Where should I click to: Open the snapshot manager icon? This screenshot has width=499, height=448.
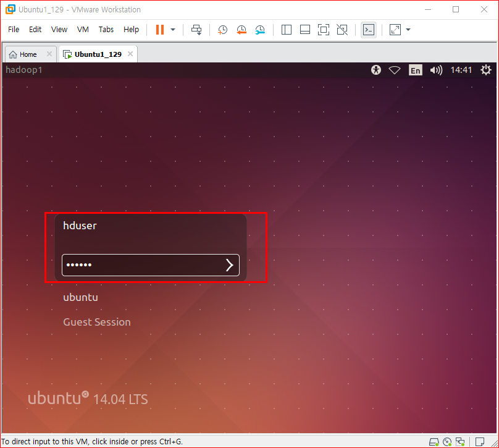point(260,30)
